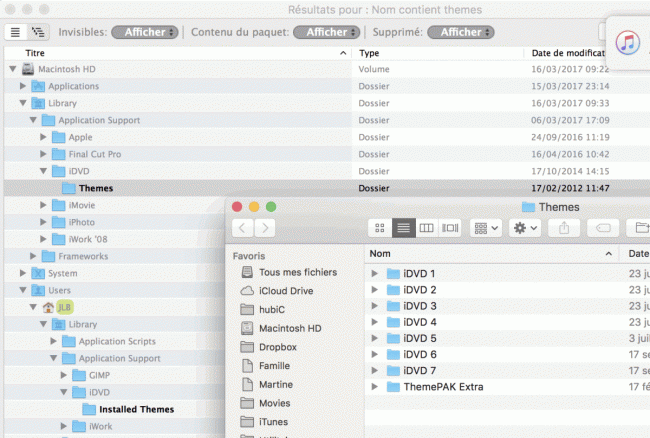Expand the iDVD 2 folder

(x=375, y=290)
